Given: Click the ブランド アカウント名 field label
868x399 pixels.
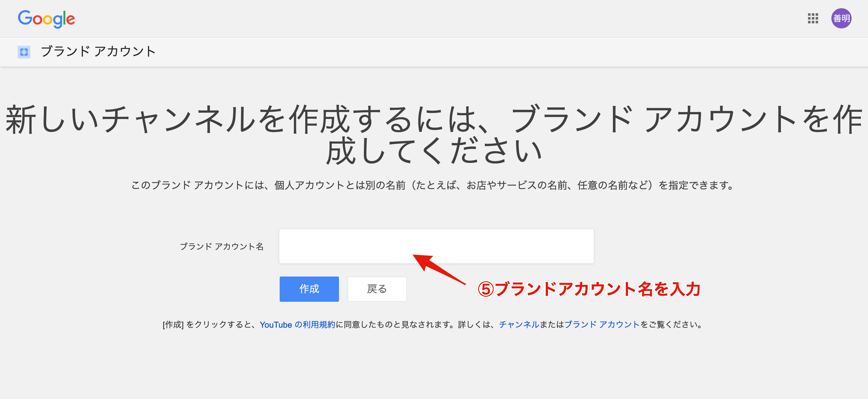Looking at the screenshot, I should tap(221, 246).
